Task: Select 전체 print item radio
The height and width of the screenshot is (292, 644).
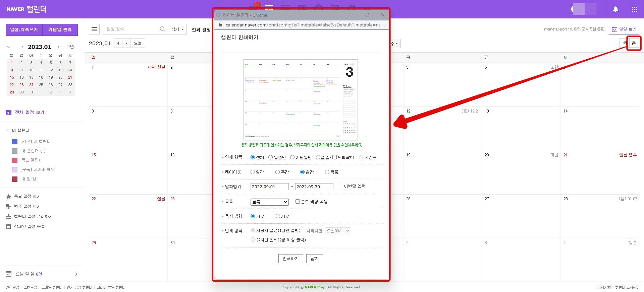Action: coord(253,157)
